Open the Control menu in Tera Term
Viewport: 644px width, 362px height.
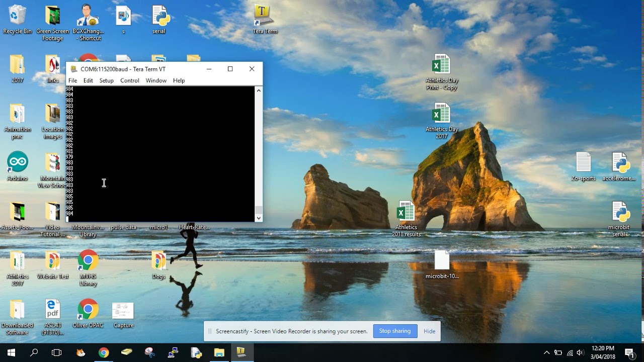pos(130,80)
